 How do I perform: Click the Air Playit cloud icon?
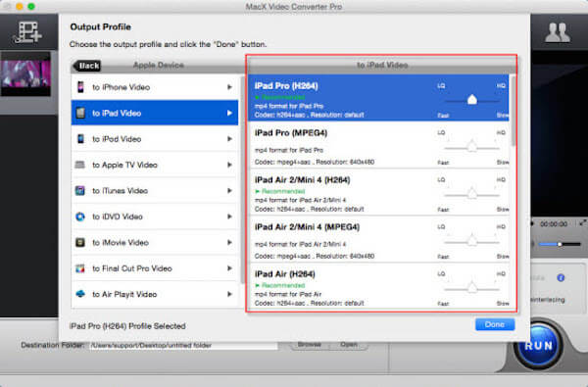80,294
